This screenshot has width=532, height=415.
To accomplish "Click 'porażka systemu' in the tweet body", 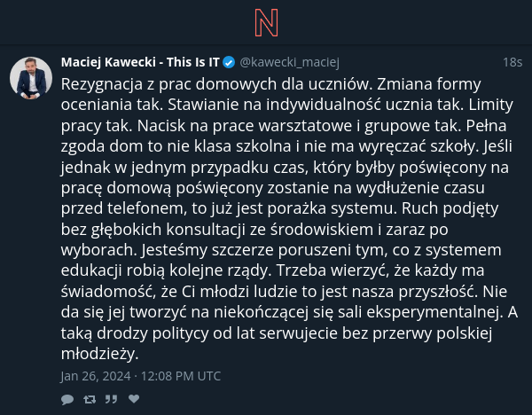I will point(332,208).
